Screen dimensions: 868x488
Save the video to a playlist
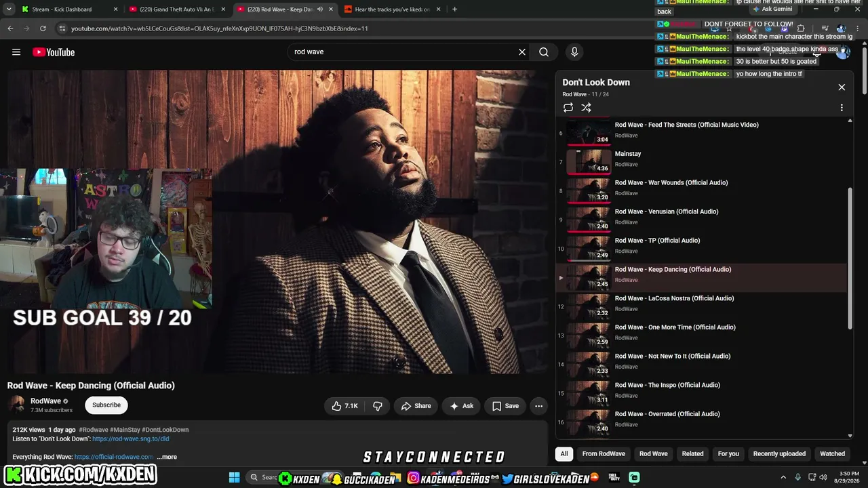click(x=505, y=406)
